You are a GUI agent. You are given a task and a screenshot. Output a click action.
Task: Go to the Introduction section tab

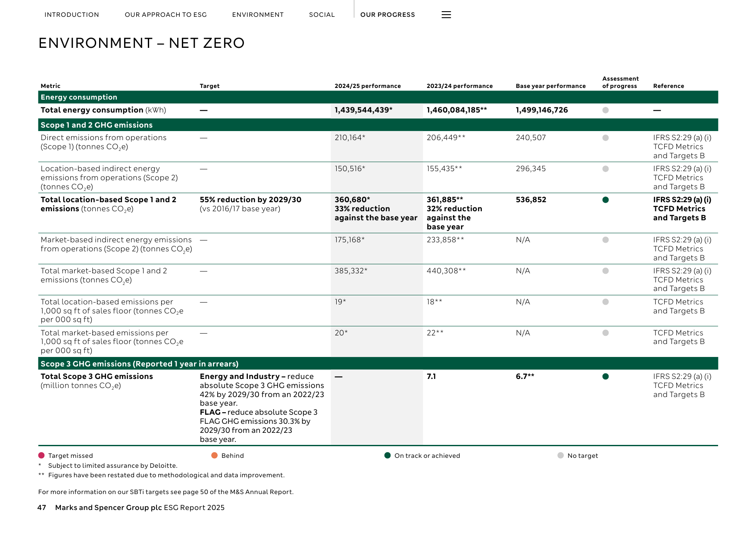pyautogui.click(x=72, y=15)
